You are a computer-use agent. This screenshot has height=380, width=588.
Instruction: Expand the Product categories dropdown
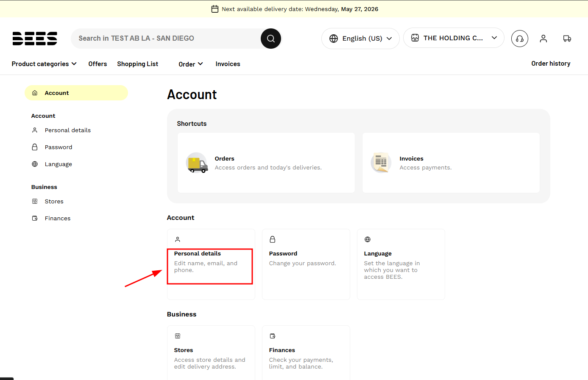pos(44,64)
